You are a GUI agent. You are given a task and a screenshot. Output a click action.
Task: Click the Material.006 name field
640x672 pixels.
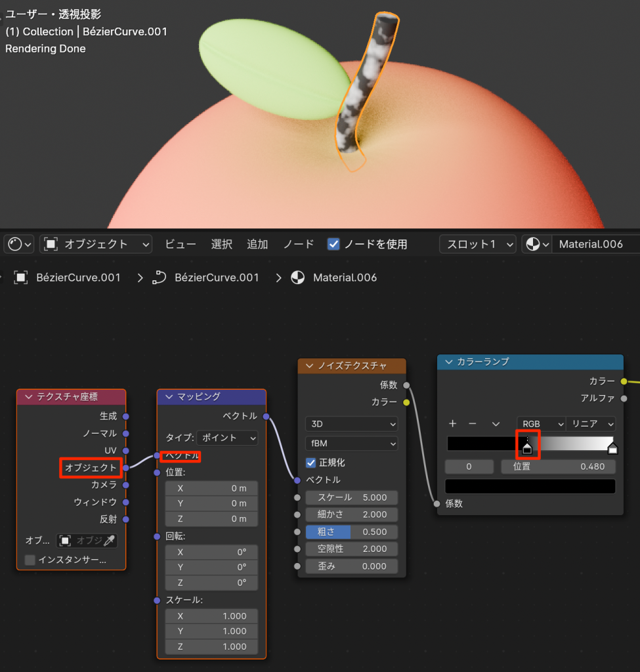pyautogui.click(x=594, y=244)
